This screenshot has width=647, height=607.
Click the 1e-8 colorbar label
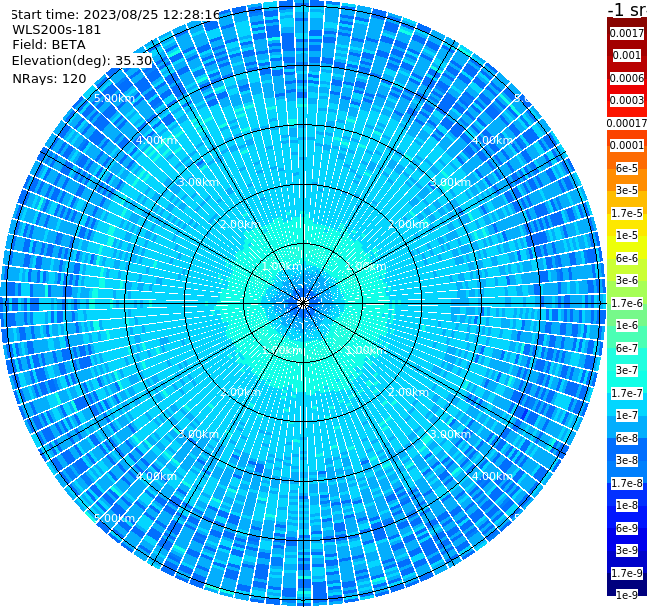coord(627,505)
